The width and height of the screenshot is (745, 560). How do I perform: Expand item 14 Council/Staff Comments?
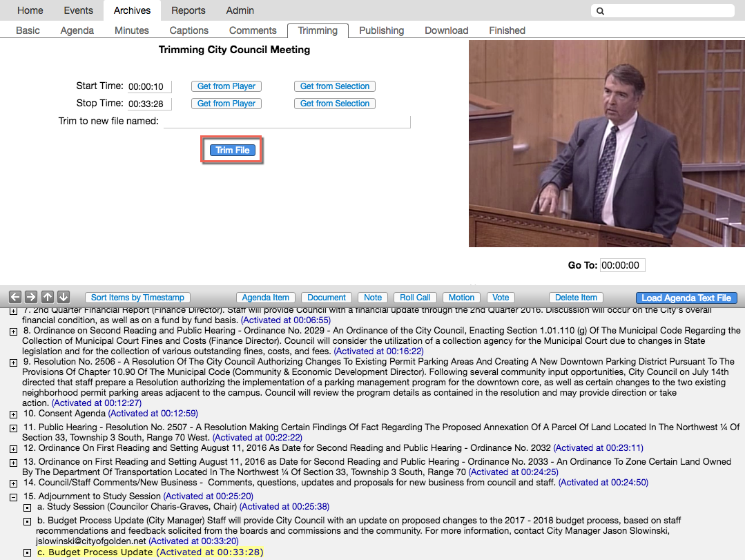pyautogui.click(x=13, y=483)
